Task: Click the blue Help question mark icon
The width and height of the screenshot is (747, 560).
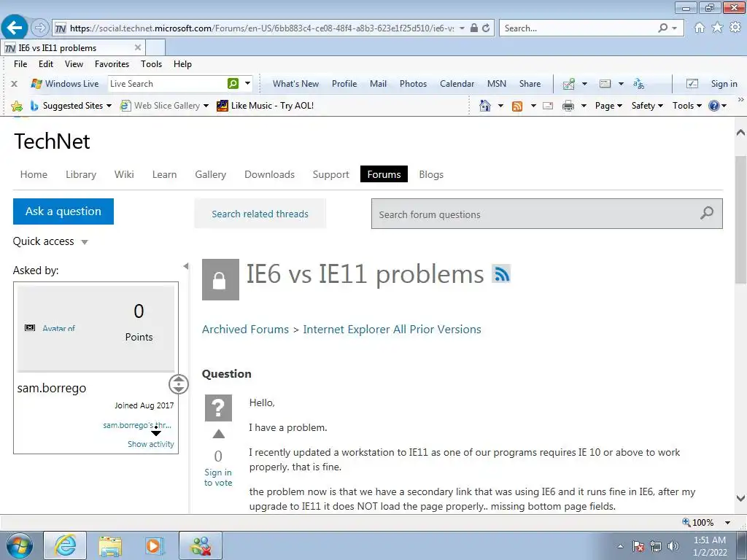Action: point(713,106)
